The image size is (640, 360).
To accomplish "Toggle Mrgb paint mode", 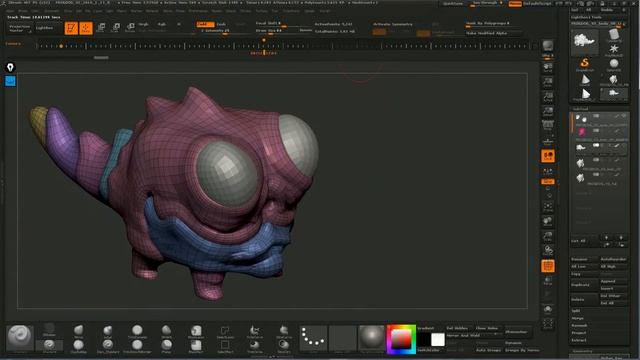I will 143,24.
